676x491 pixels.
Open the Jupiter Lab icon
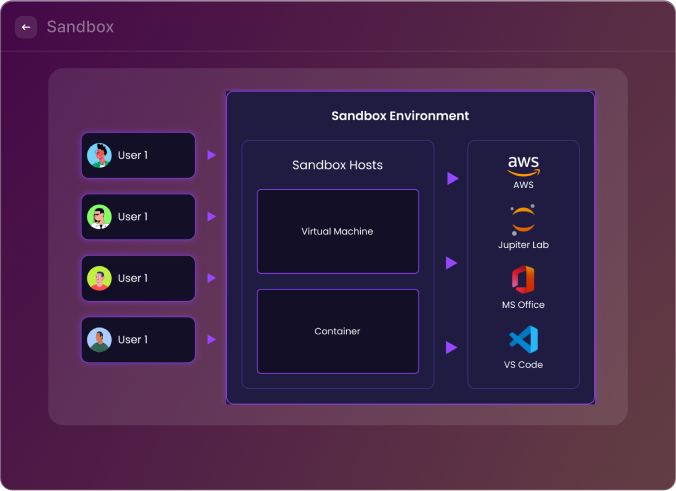[523, 219]
